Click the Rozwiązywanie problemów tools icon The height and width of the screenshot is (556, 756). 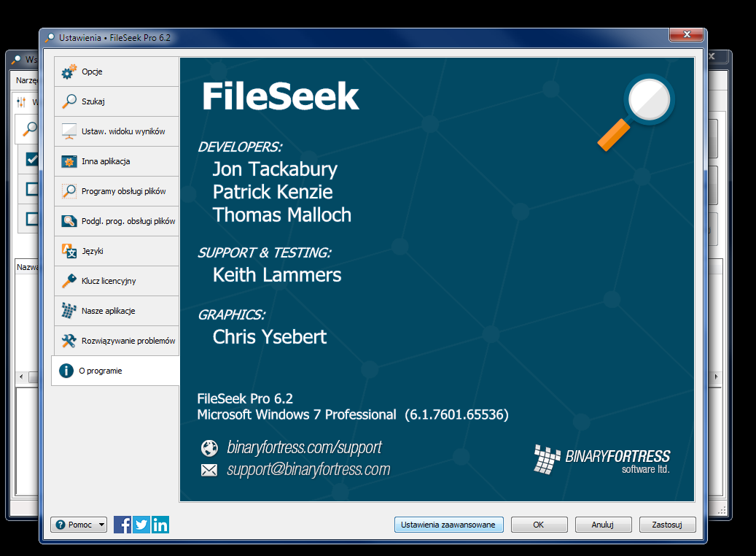point(69,341)
